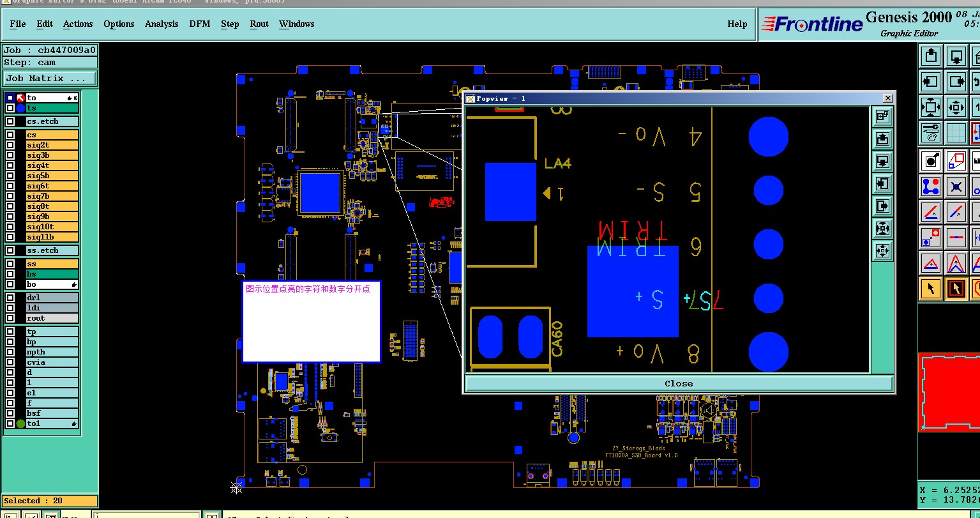This screenshot has height=518, width=980.
Task: Click the zoom-in expanding arrows icon
Action: 931,107
